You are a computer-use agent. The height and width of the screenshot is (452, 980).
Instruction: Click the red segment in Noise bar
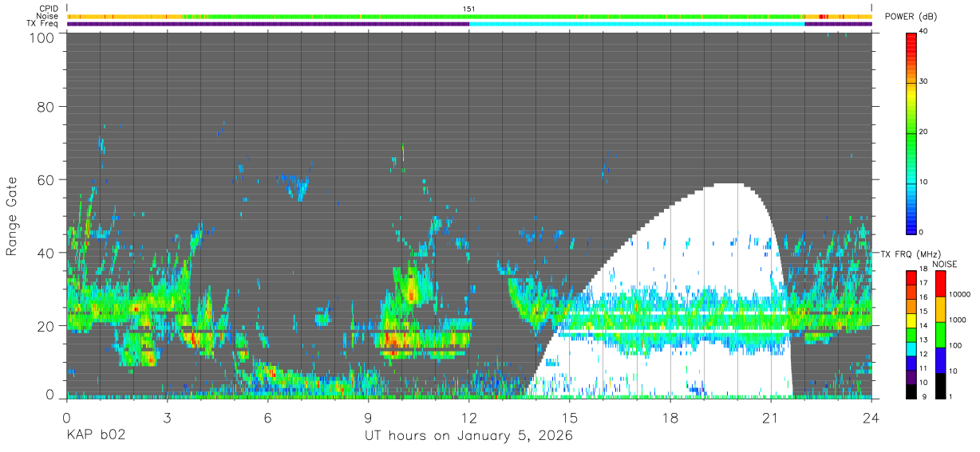click(x=824, y=16)
